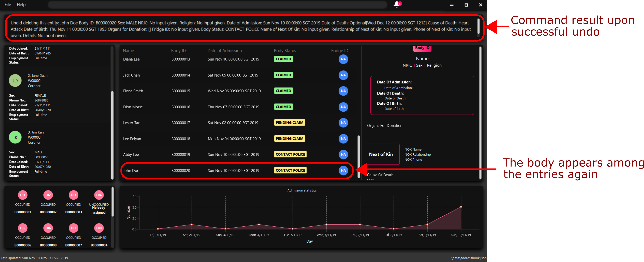644x262 pixels.
Task: Click CLAIMED status of Fiona Smith
Action: [283, 91]
